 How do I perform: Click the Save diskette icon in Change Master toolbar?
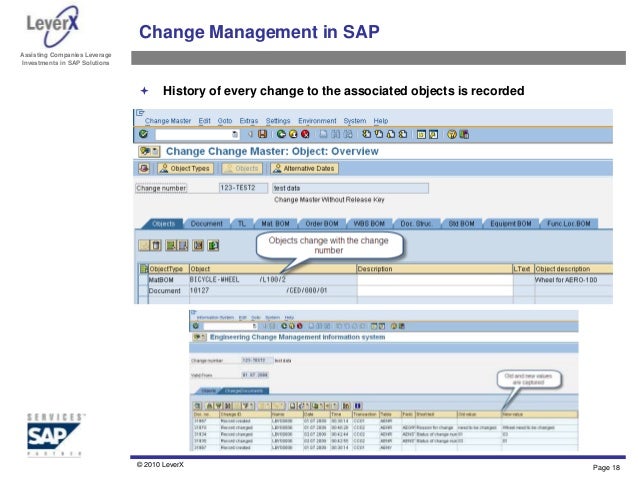262,134
